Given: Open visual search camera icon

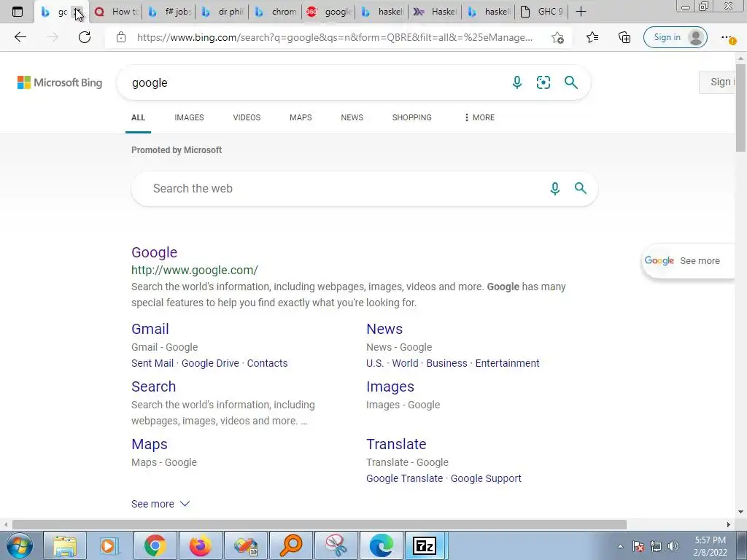Looking at the screenshot, I should pyautogui.click(x=543, y=82).
